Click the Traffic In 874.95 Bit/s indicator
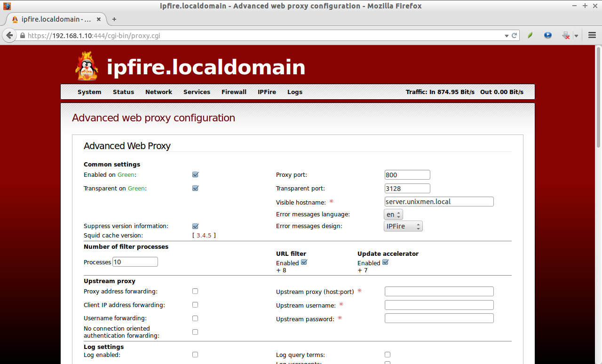This screenshot has width=602, height=364. pyautogui.click(x=440, y=92)
